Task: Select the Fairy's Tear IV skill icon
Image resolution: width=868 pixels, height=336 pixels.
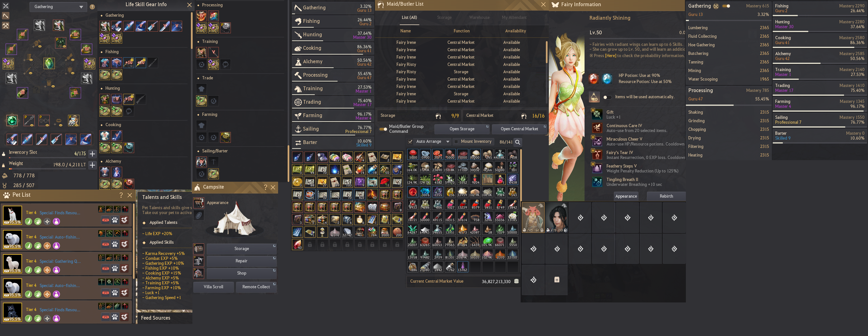Action: pyautogui.click(x=597, y=155)
